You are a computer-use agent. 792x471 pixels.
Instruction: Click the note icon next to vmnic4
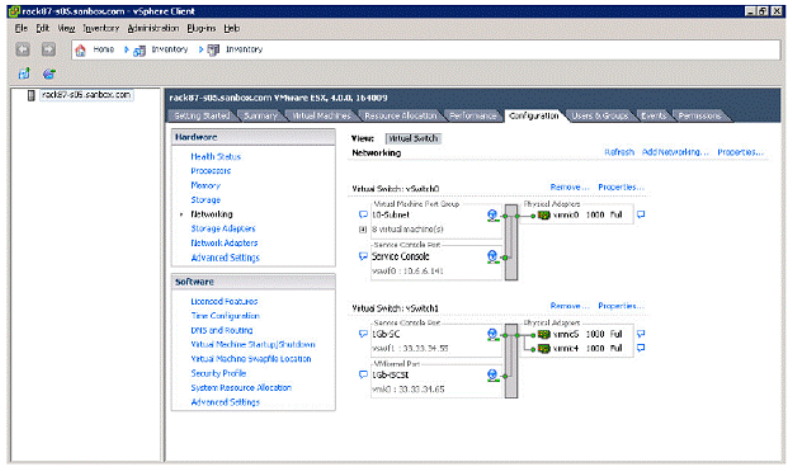[x=641, y=348]
